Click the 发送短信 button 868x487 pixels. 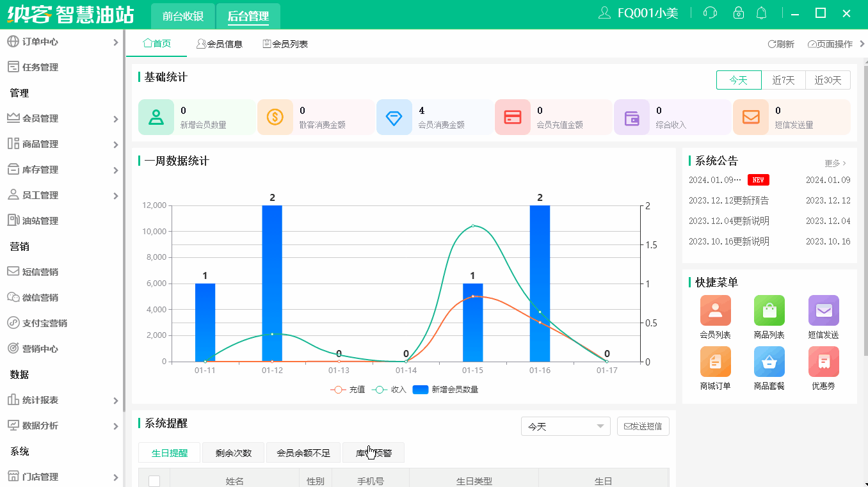click(x=643, y=426)
